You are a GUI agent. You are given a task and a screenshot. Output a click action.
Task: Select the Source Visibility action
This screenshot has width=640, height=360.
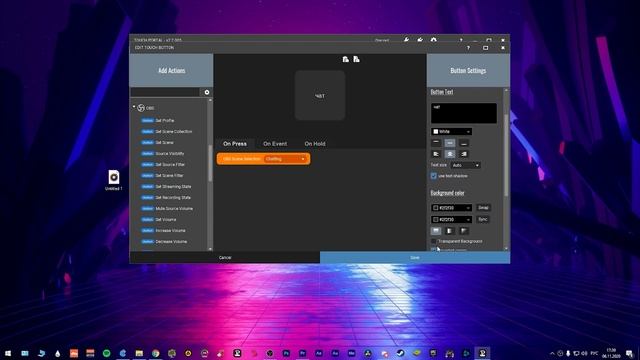(169, 153)
